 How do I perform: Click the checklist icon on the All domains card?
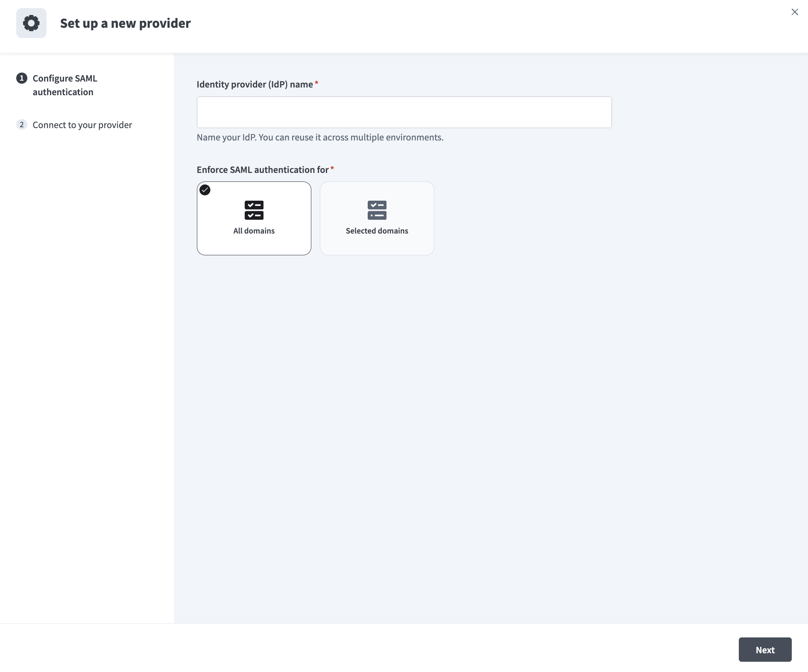[x=254, y=210]
